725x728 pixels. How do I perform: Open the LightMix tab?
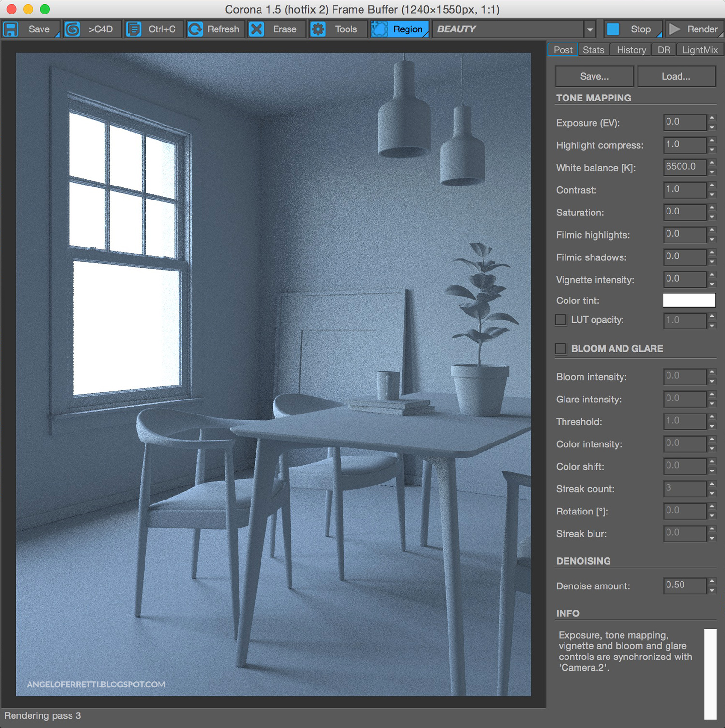click(699, 50)
